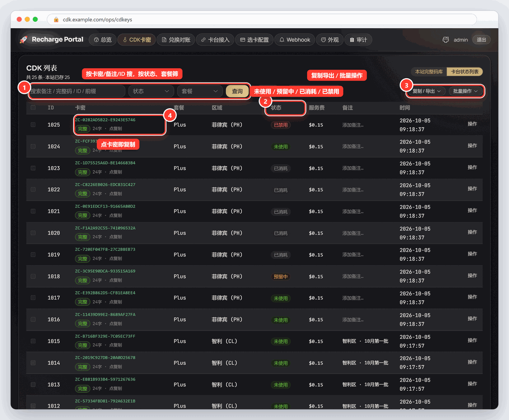Open the 批量操作 dropdown
The image size is (509, 420).
tap(466, 91)
